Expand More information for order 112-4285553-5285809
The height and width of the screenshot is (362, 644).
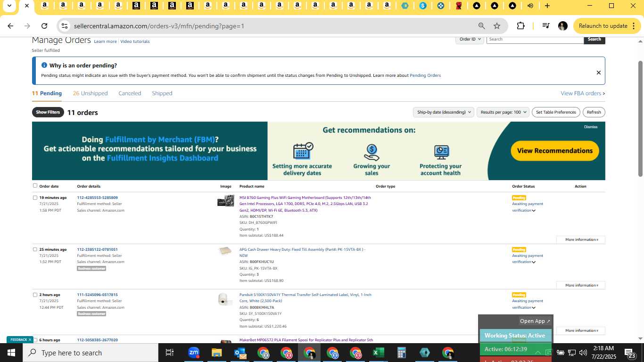coord(581,239)
